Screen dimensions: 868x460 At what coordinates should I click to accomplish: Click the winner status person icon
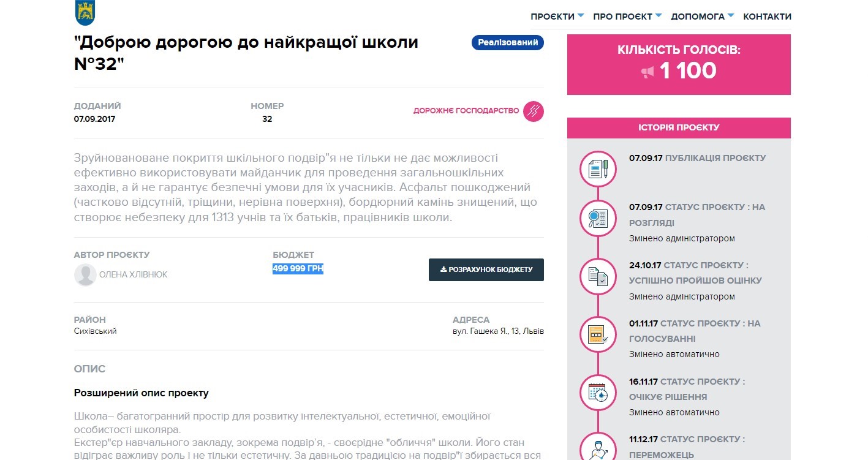597,447
